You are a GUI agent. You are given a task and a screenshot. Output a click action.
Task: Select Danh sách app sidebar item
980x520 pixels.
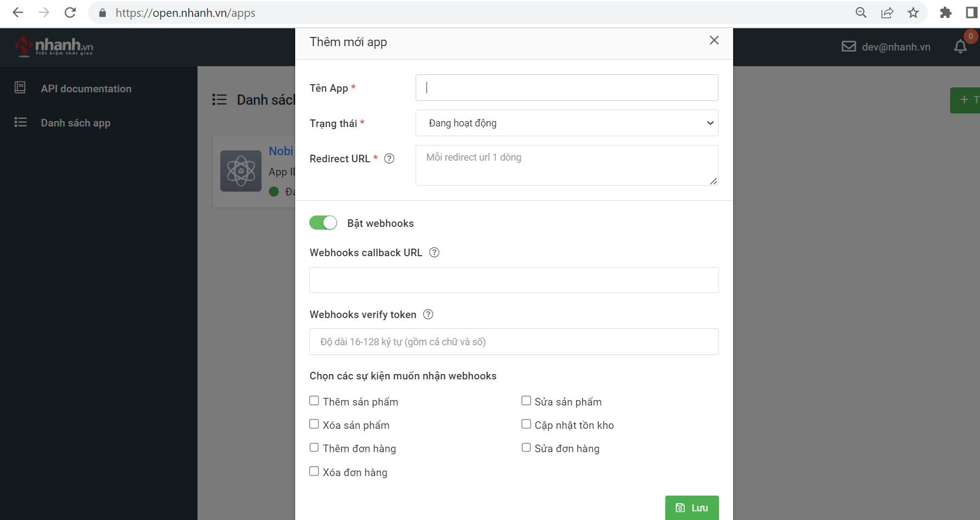click(x=75, y=123)
